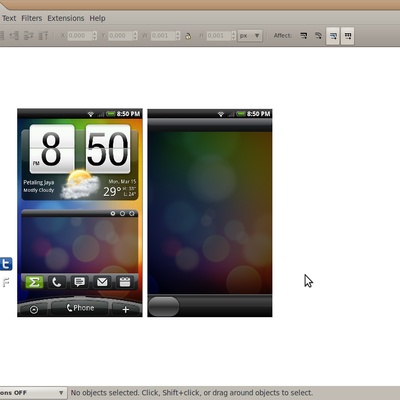The height and width of the screenshot is (400, 400).
Task: Click 'Petaling Jaya' text in weather widget
Action: tap(39, 182)
